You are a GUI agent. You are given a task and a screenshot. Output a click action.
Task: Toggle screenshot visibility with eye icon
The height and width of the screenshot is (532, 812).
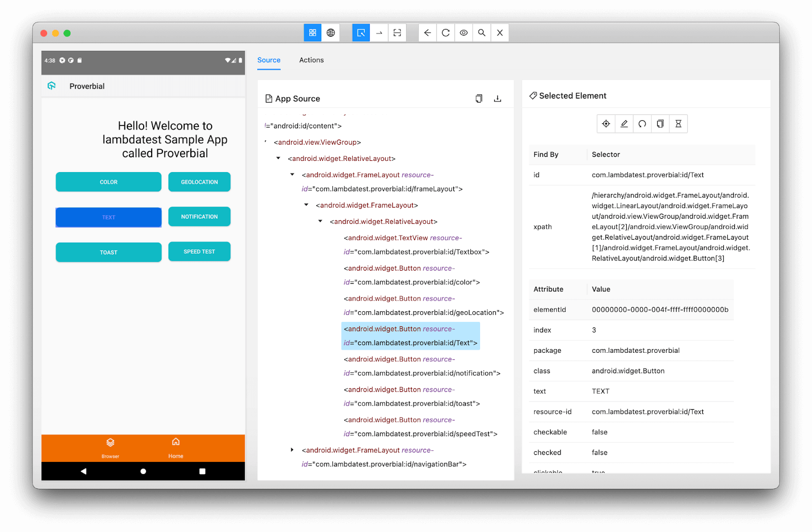pyautogui.click(x=463, y=32)
